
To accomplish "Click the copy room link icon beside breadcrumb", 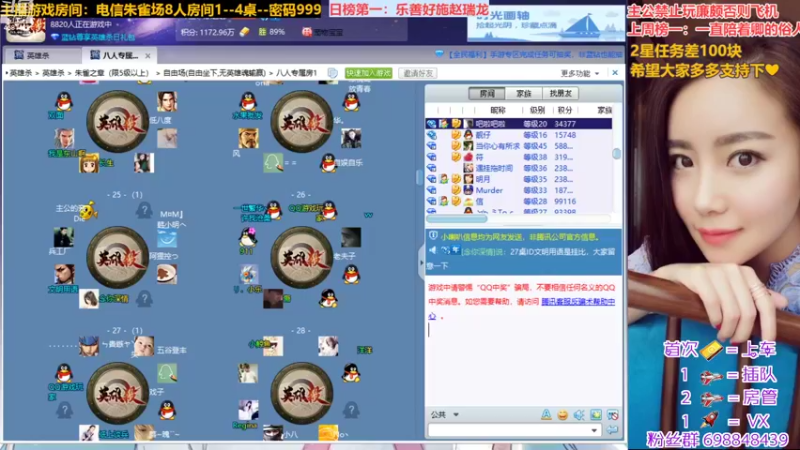I will [333, 73].
